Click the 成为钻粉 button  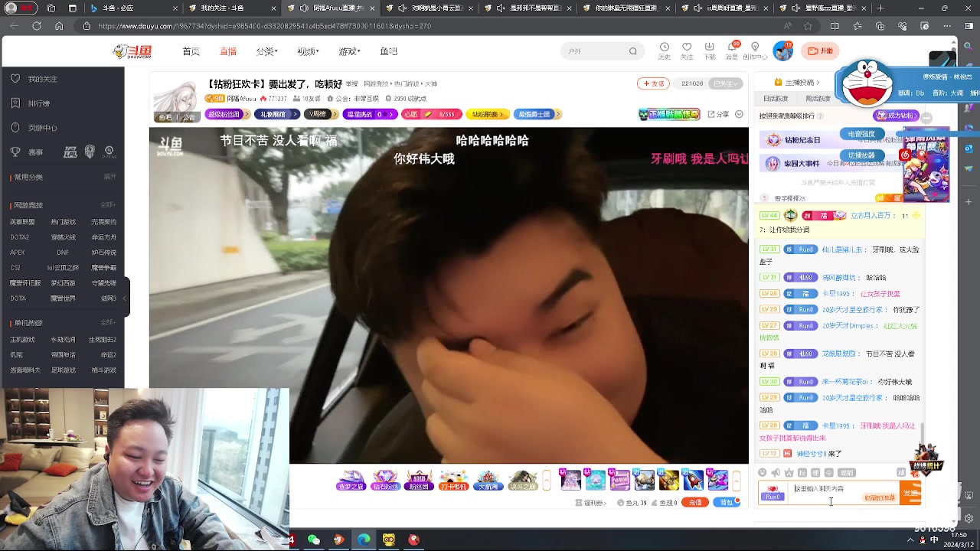[896, 116]
